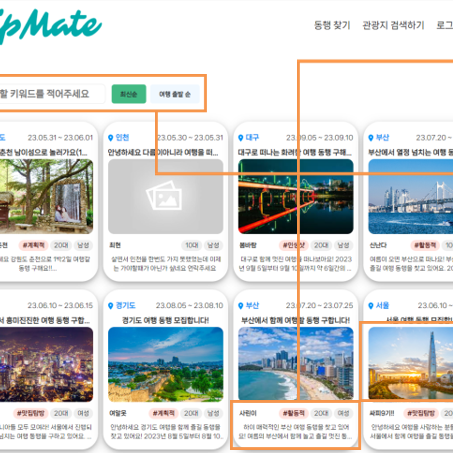Screen dimensions: 453x453
Task: Click the 대구 card description text
Action: (296, 264)
